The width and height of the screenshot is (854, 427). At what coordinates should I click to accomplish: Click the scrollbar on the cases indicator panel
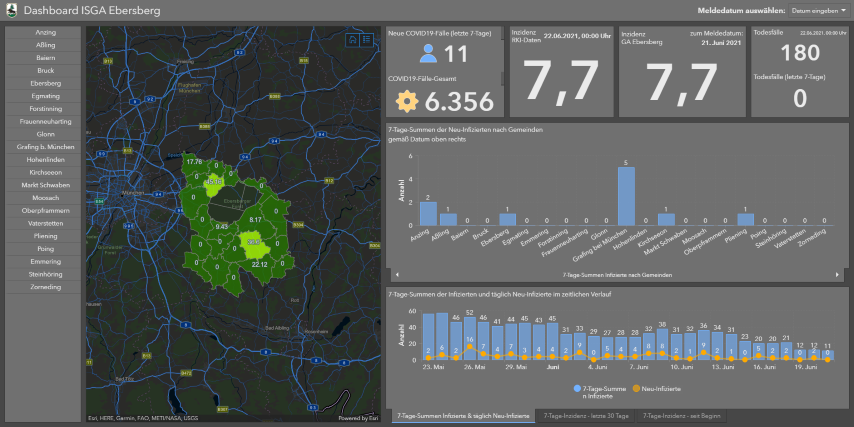[502, 77]
